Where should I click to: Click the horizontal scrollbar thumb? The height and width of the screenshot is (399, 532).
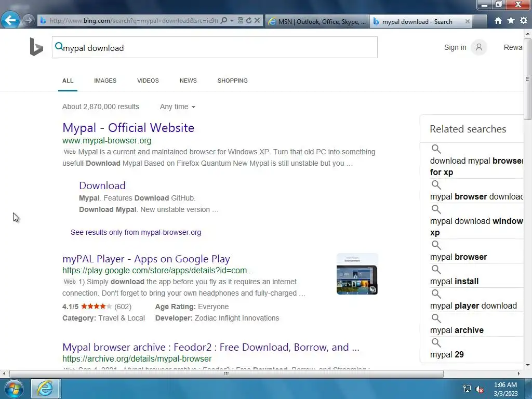coord(227,374)
